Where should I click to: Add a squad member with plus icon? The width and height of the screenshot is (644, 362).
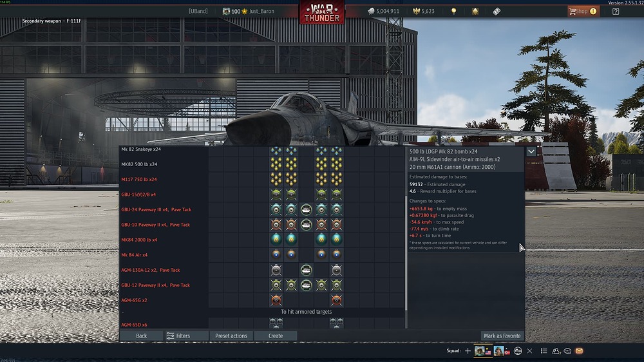point(468,351)
